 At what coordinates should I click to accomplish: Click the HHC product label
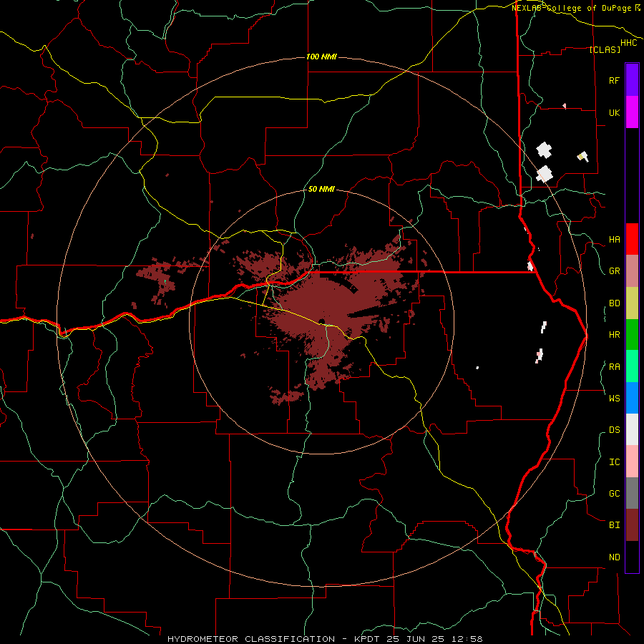[x=628, y=43]
